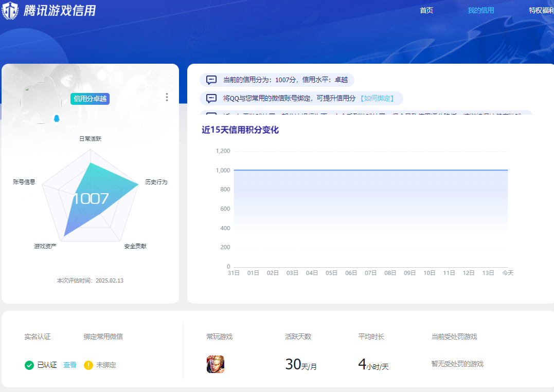Click the 常玩游戏 label

pos(220,337)
